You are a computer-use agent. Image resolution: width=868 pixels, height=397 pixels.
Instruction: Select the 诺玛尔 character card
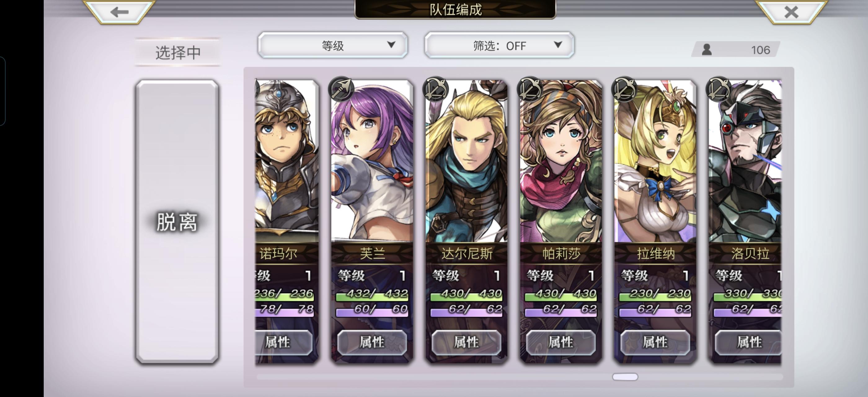tap(286, 221)
